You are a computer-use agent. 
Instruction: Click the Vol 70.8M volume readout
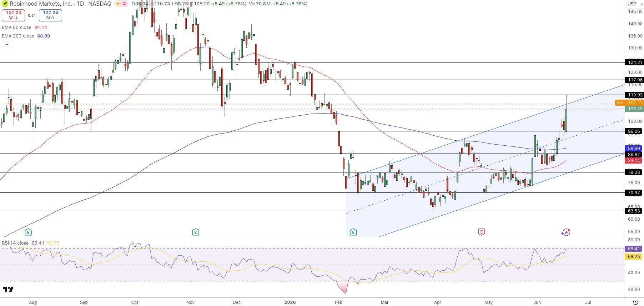click(x=260, y=4)
